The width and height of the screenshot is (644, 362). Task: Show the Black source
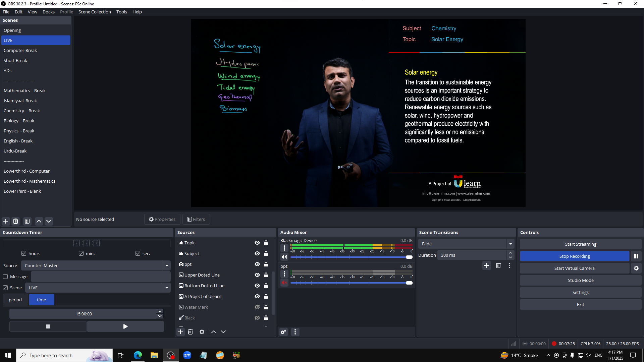[257, 318]
